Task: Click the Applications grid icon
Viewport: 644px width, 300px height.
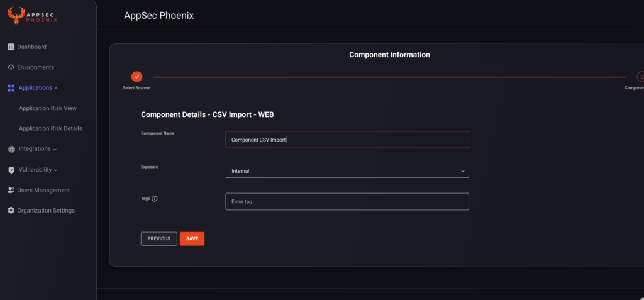Action: click(x=11, y=88)
